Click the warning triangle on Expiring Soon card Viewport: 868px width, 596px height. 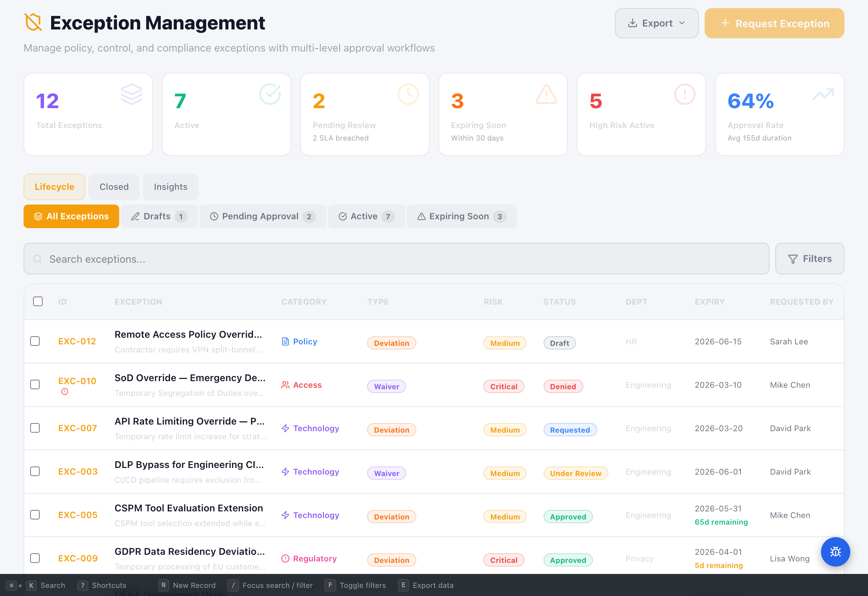point(546,95)
